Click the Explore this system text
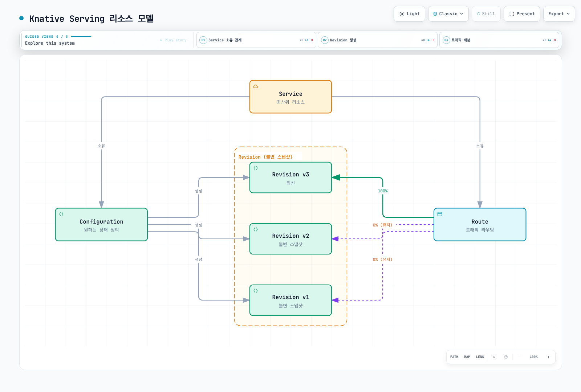 (50, 43)
